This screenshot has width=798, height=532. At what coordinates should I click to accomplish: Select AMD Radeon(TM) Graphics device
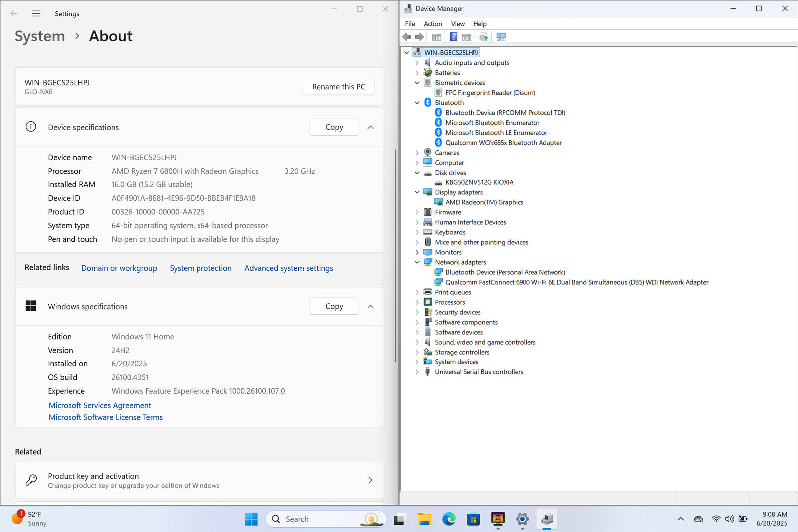(484, 202)
